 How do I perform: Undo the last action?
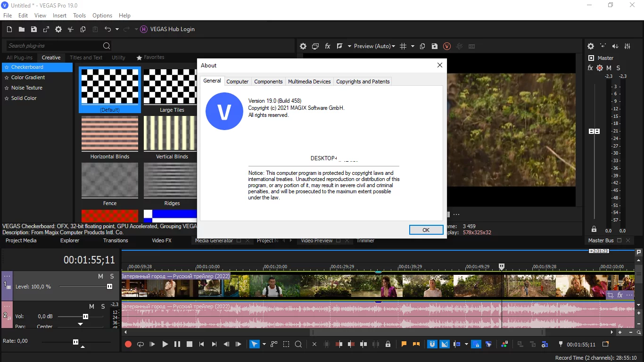[107, 29]
